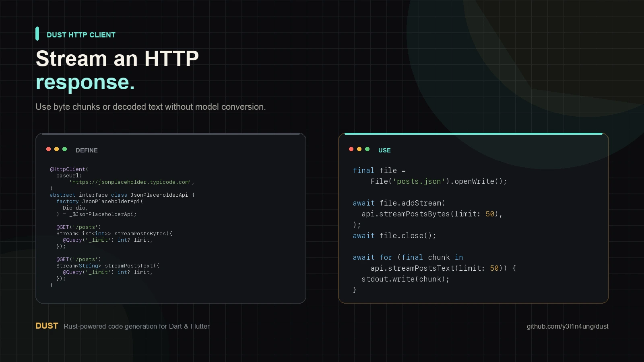
Task: Click the teal 'response.' heading word
Action: tap(85, 82)
